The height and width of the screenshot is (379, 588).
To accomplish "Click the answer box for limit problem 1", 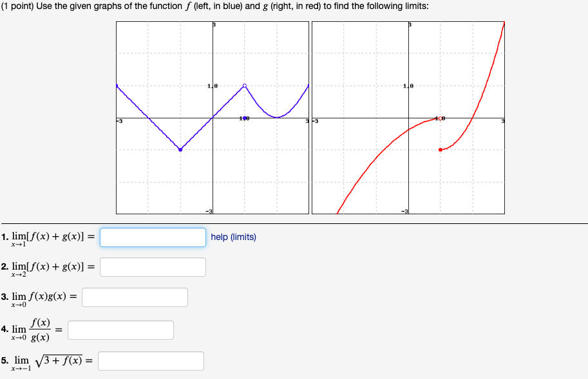I will 153,237.
